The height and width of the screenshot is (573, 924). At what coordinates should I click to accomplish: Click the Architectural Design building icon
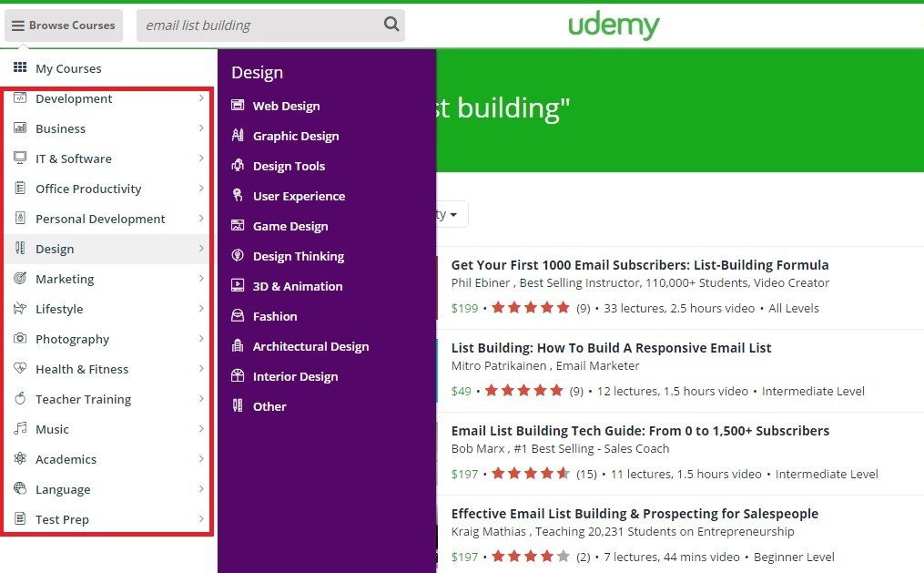[x=238, y=345]
